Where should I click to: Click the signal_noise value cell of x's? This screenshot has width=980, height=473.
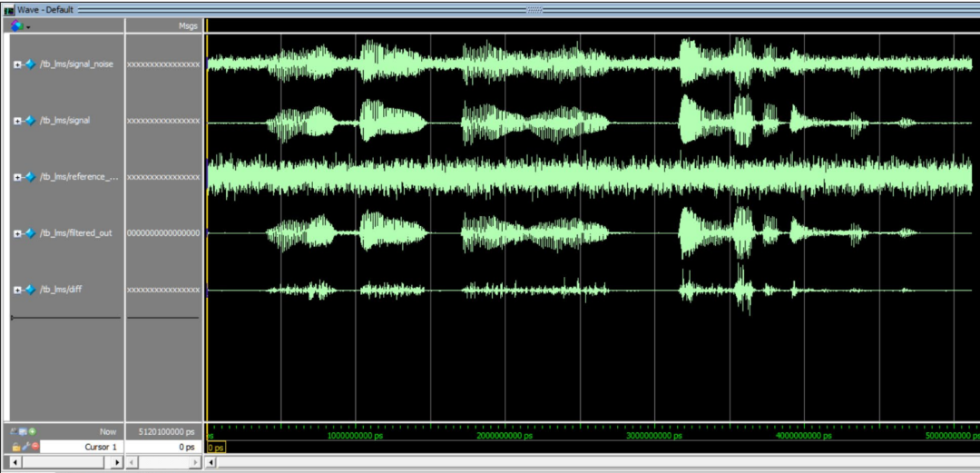point(163,64)
